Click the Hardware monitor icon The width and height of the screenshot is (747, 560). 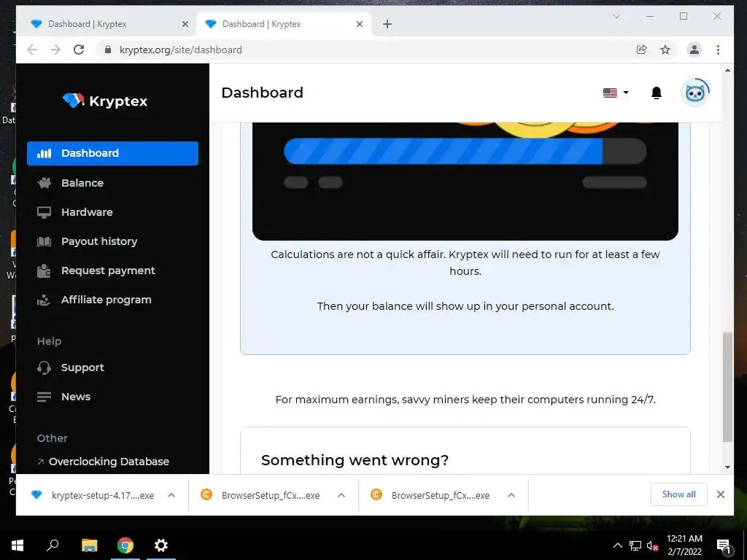[44, 212]
